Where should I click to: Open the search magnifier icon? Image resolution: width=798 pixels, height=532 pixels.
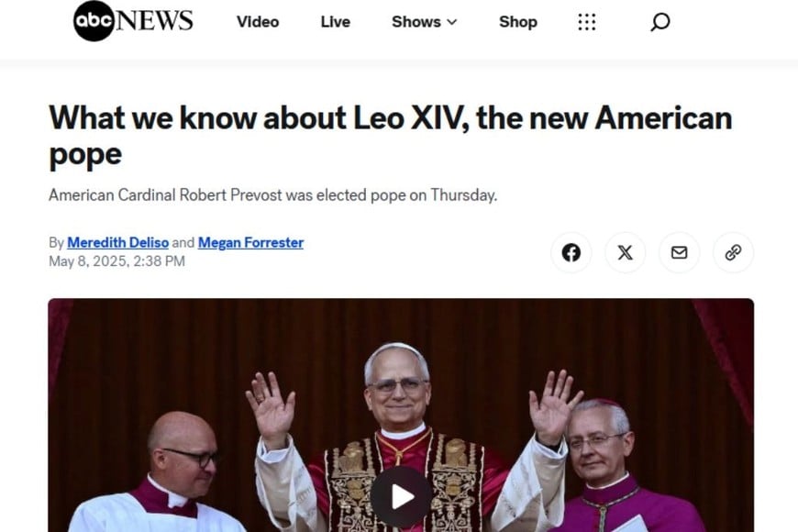[659, 22]
